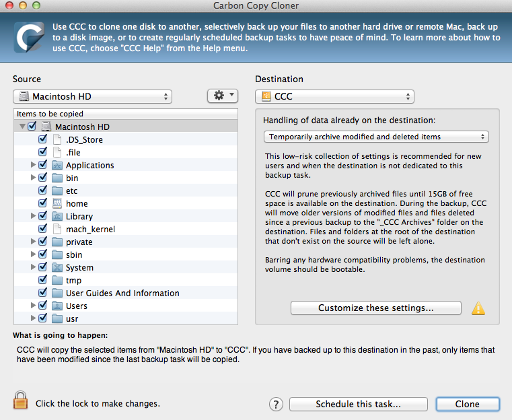Open the CCC destination dropdown
This screenshot has height=420, width=512.
(334, 96)
